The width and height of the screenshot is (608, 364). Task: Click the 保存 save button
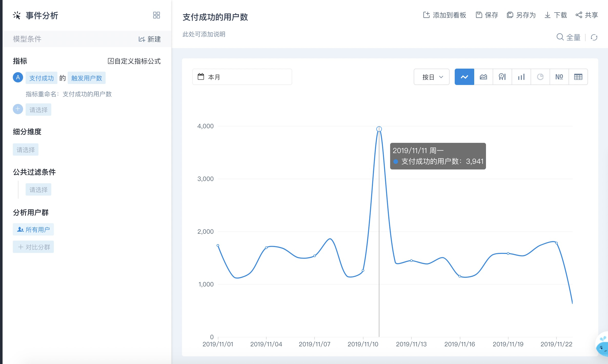click(x=487, y=15)
